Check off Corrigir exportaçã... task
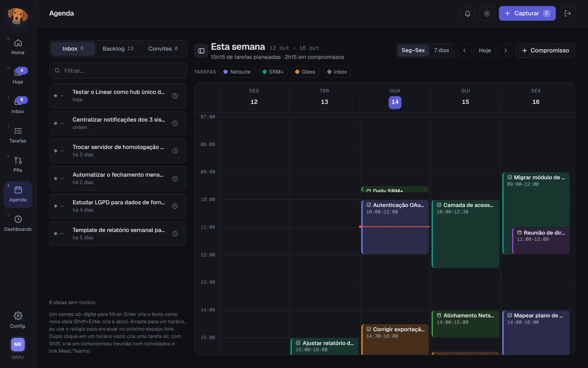The height and width of the screenshot is (368, 588). pyautogui.click(x=369, y=329)
